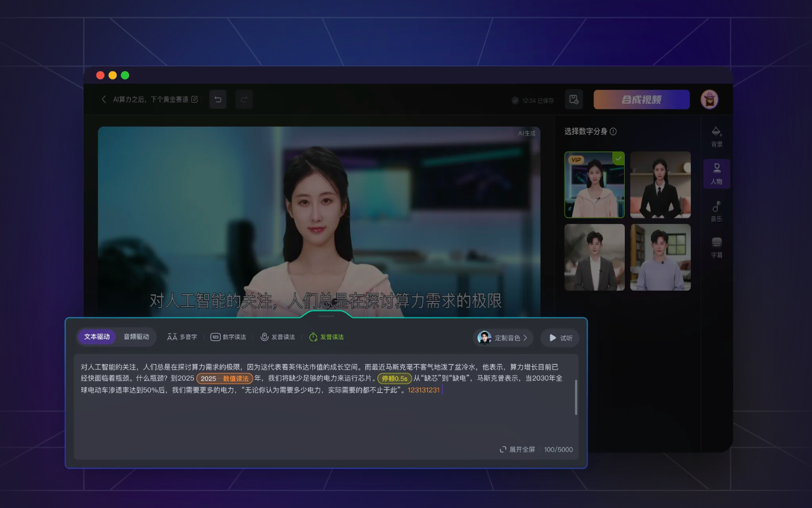Click the 停顿0.5s pause tag in script
Viewport: 812px width, 508px height.
tap(395, 379)
